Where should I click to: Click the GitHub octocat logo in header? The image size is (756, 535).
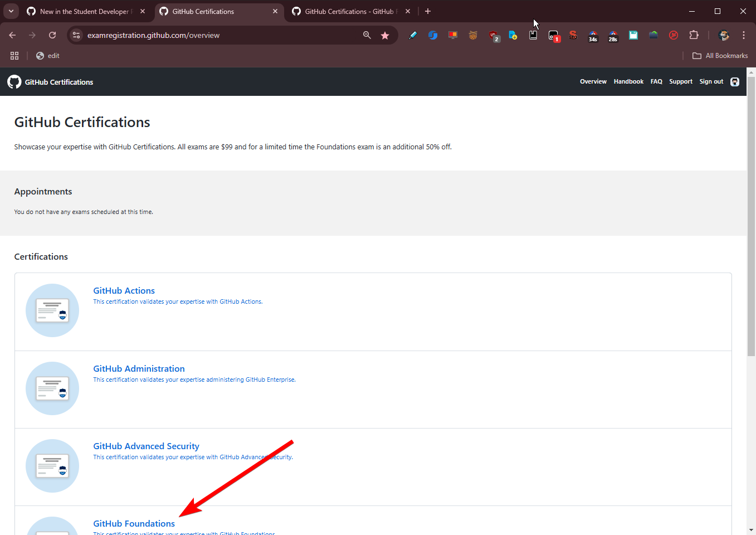tap(14, 82)
